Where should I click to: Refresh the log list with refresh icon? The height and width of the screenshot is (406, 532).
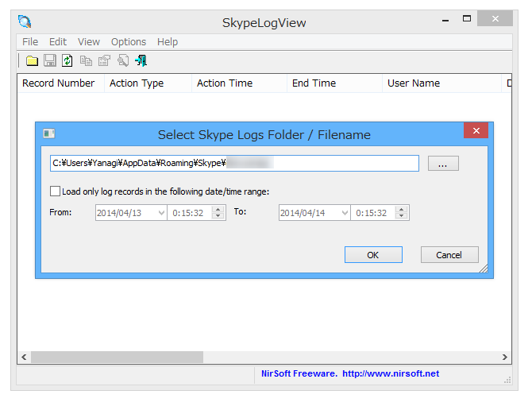67,61
